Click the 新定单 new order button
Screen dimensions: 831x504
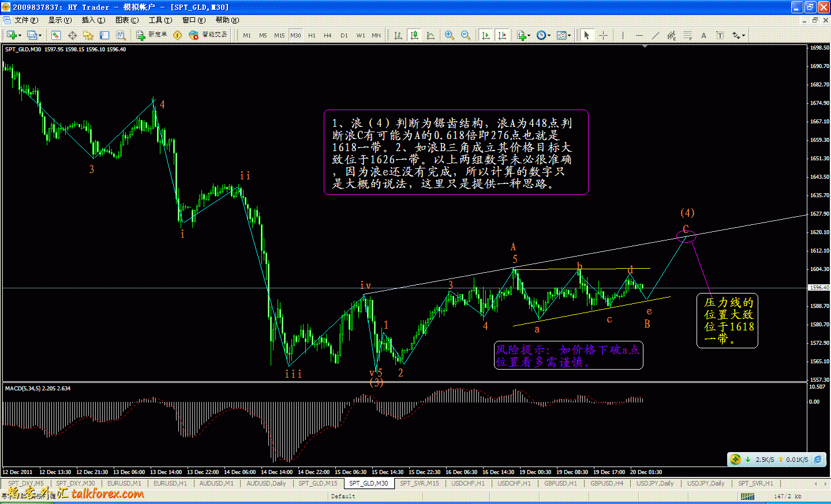pyautogui.click(x=152, y=35)
